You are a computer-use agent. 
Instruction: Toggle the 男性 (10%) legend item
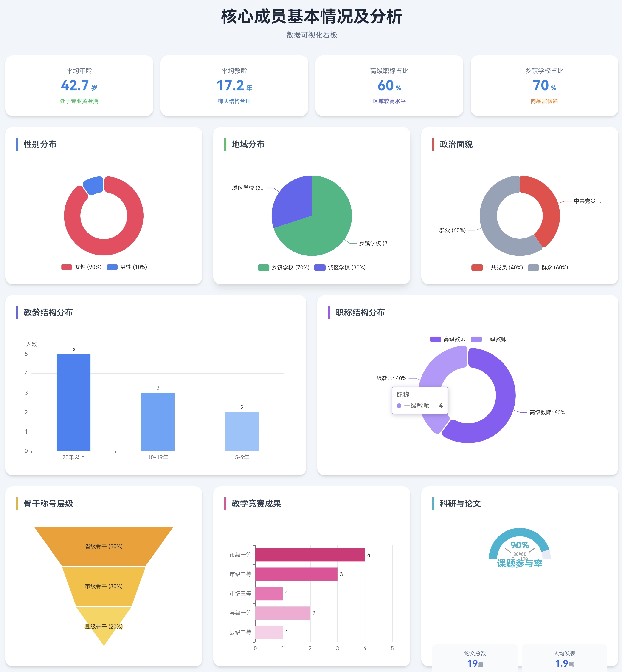pos(127,267)
